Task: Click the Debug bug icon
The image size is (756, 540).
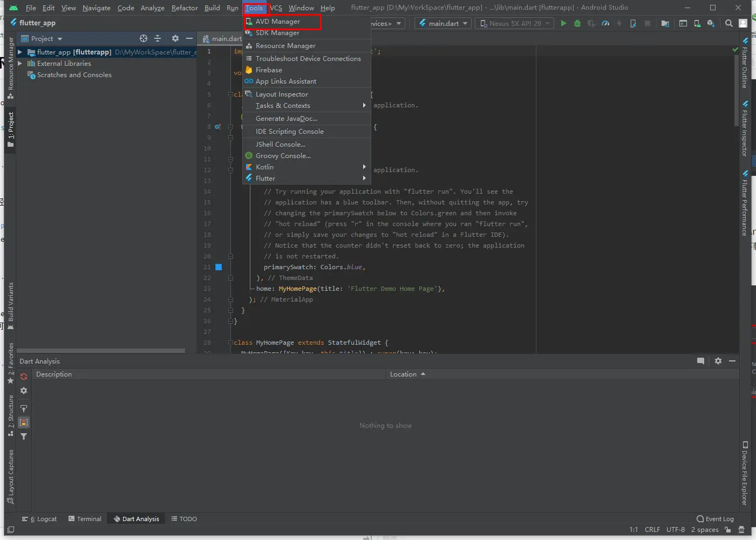Action: [x=577, y=23]
